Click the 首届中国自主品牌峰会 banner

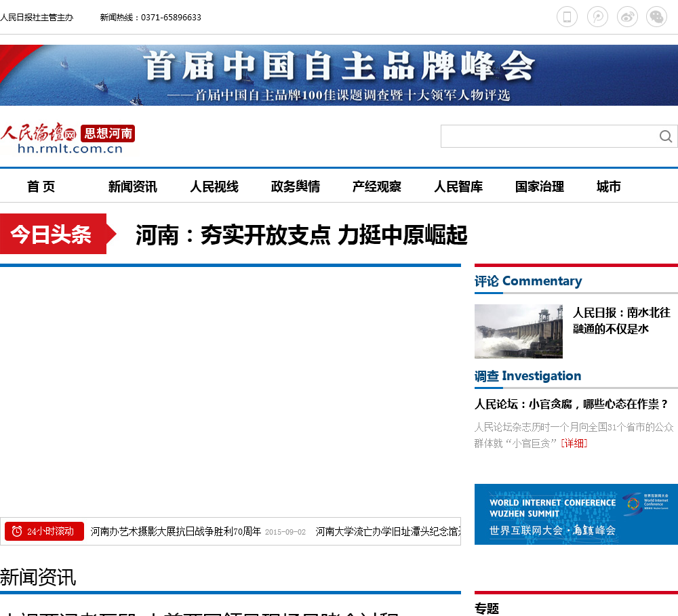339,75
